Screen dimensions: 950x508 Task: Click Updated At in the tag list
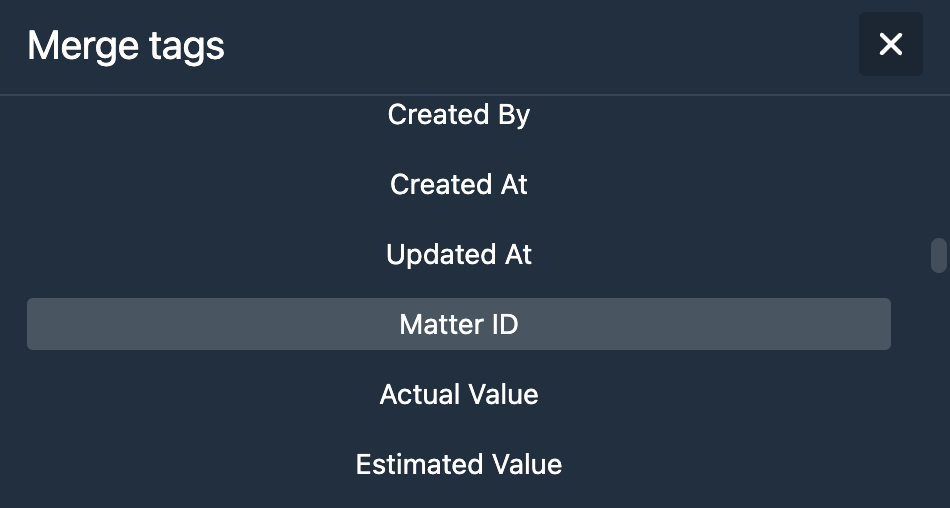[x=459, y=255]
